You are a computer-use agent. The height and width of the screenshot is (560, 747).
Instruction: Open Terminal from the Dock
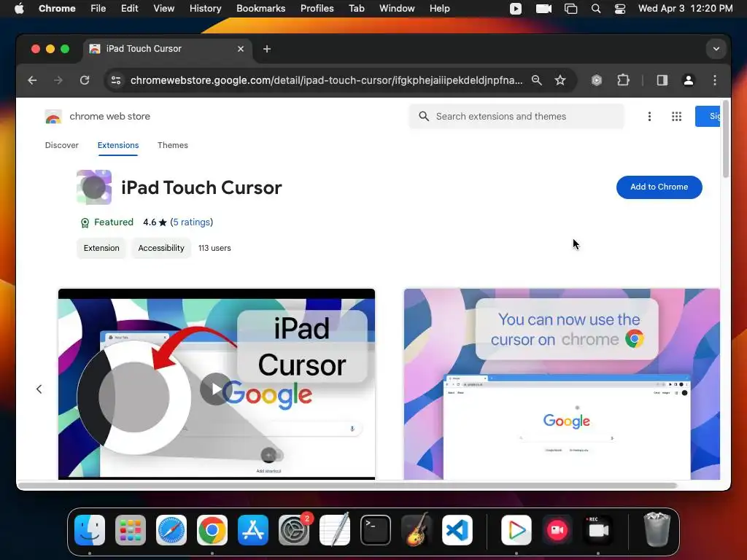pos(376,530)
